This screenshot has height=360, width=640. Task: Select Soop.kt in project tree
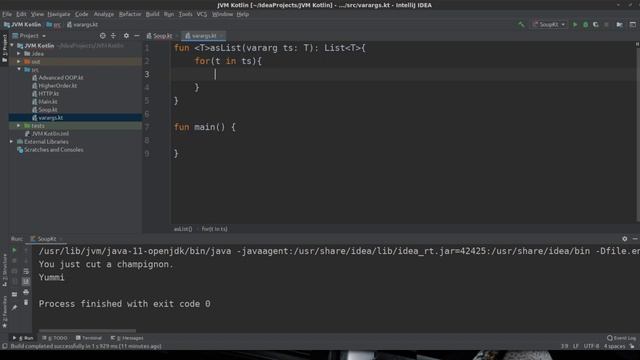point(48,109)
